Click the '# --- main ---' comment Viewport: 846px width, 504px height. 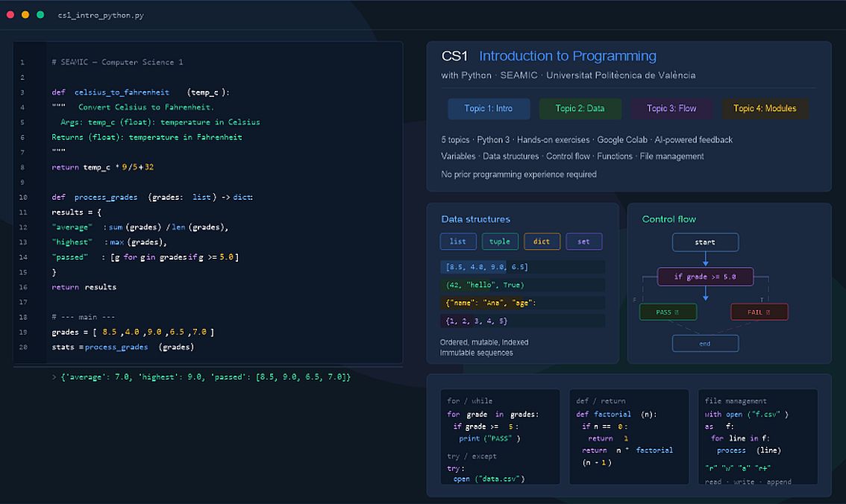tap(83, 317)
